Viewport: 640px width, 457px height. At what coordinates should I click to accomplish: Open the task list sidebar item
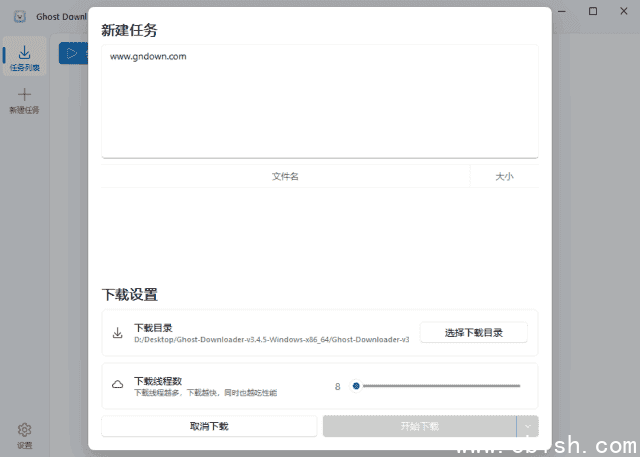[24, 56]
